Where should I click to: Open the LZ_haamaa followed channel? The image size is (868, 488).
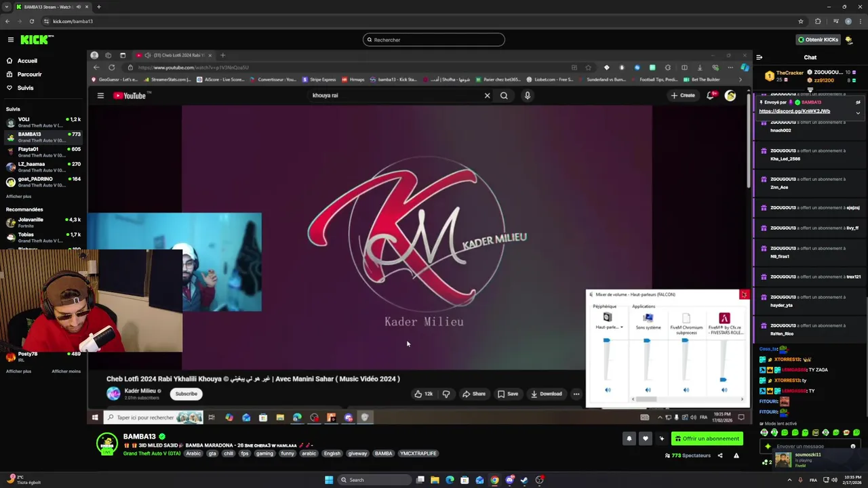(43, 167)
